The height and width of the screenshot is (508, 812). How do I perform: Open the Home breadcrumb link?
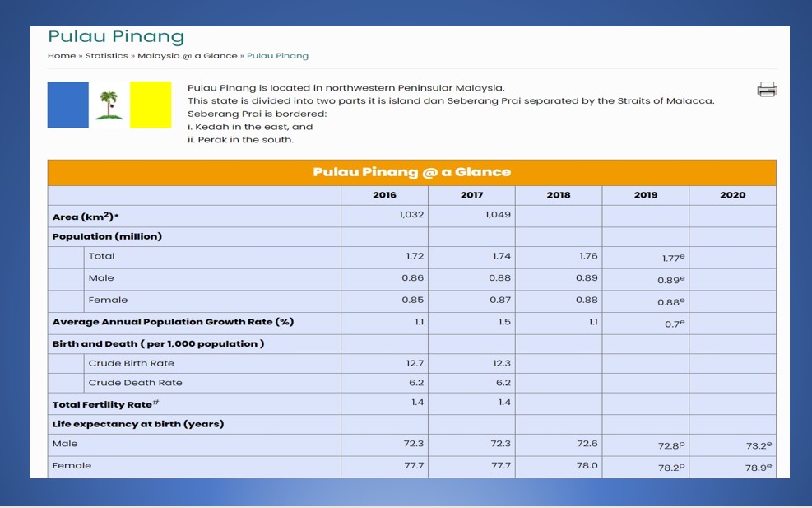pos(62,56)
